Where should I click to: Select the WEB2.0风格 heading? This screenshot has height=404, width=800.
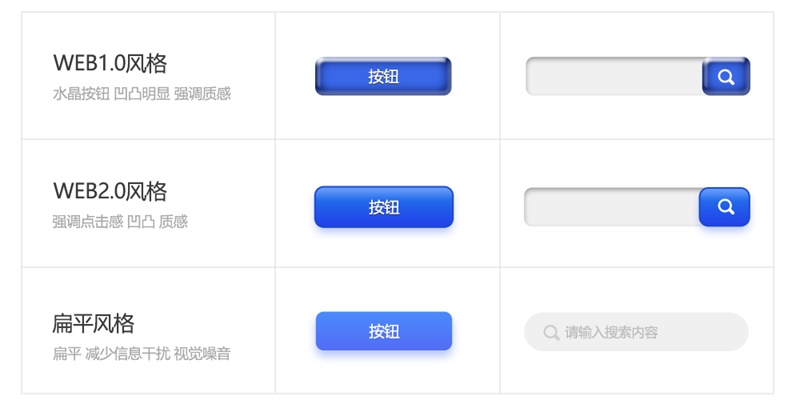point(110,191)
